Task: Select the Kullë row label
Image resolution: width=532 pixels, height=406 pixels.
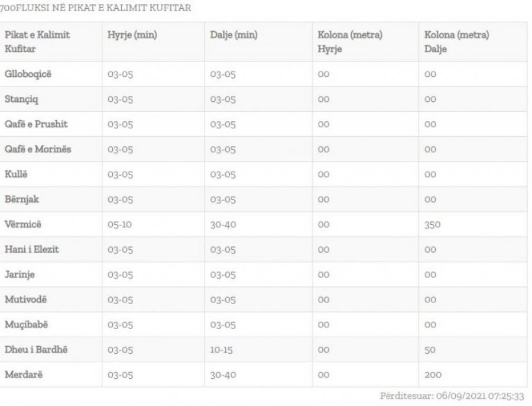Action: tap(16, 174)
